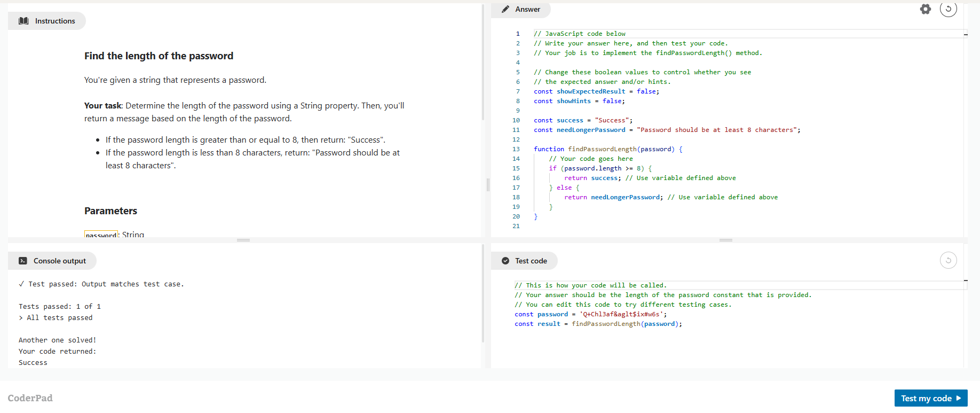This screenshot has width=980, height=413.
Task: Click line number 13 in the editor gutter
Action: [x=516, y=149]
